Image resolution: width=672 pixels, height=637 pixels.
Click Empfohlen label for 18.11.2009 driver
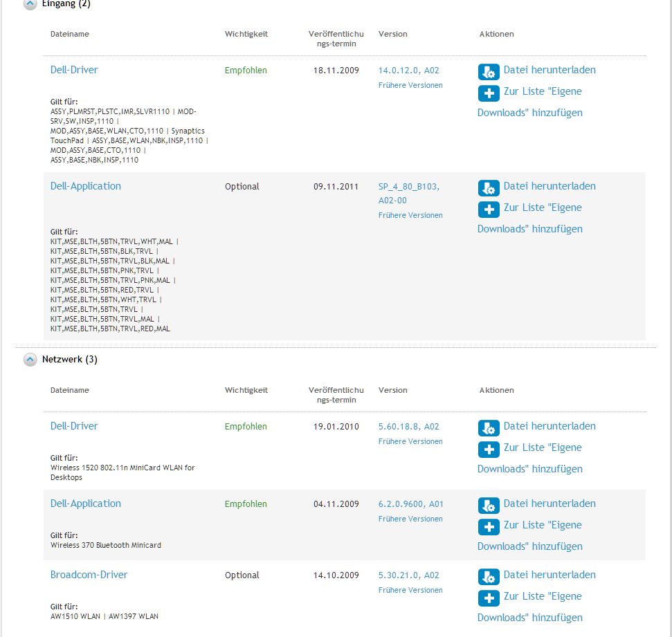click(x=246, y=71)
